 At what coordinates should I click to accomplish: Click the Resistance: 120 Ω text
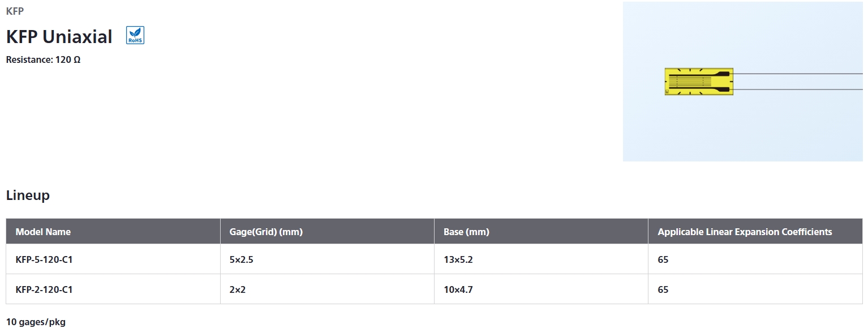(x=43, y=59)
